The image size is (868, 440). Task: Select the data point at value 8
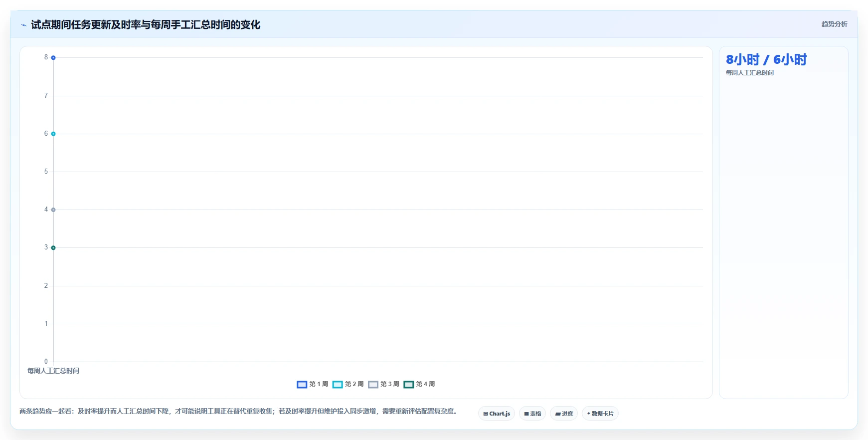53,58
